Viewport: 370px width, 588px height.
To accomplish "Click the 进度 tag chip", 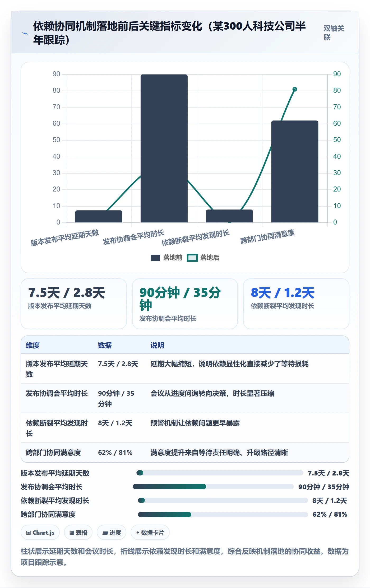I will tap(112, 533).
